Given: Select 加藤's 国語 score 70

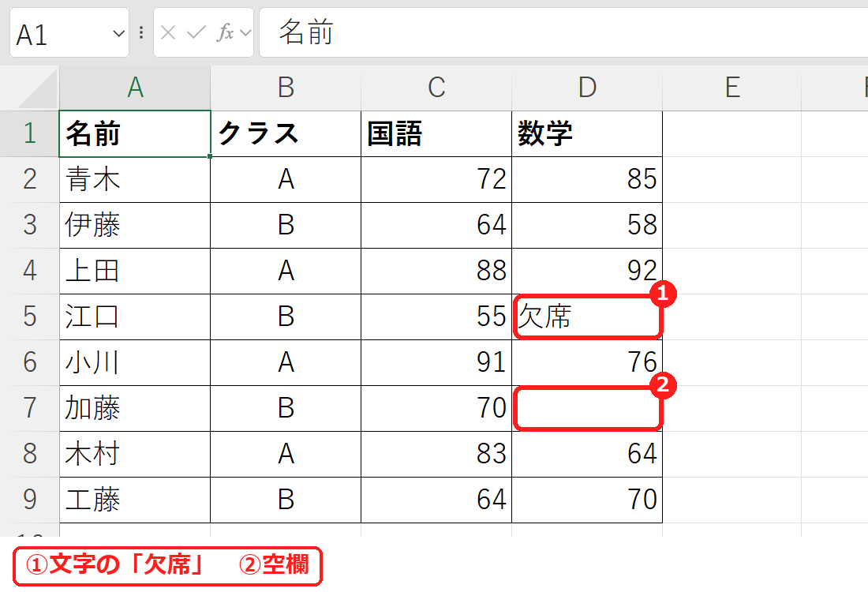Looking at the screenshot, I should click(436, 409).
